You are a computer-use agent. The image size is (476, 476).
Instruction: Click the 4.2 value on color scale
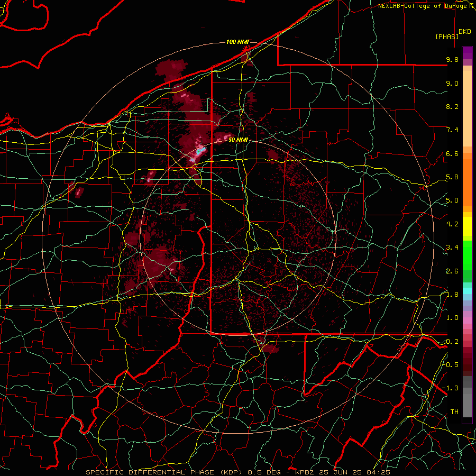click(x=452, y=224)
